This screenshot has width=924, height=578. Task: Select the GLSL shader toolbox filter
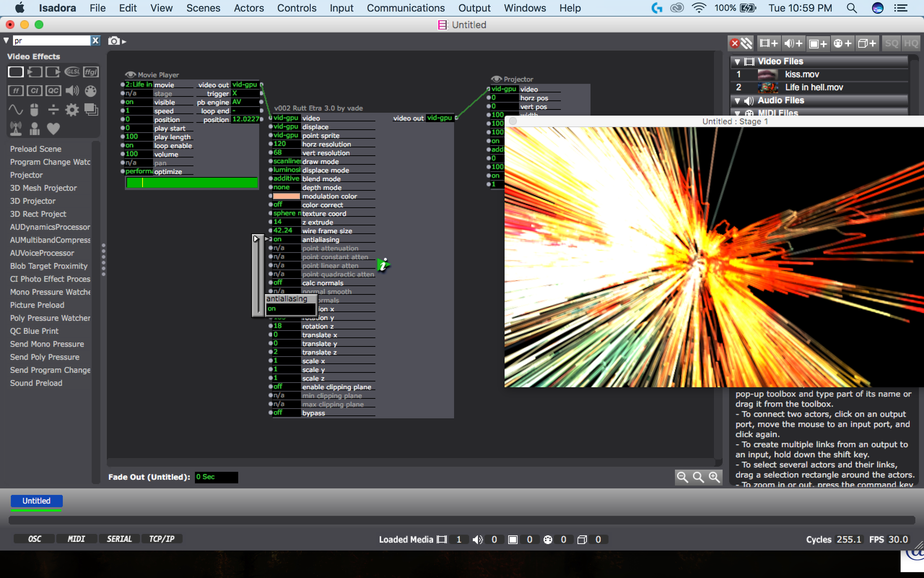point(72,72)
